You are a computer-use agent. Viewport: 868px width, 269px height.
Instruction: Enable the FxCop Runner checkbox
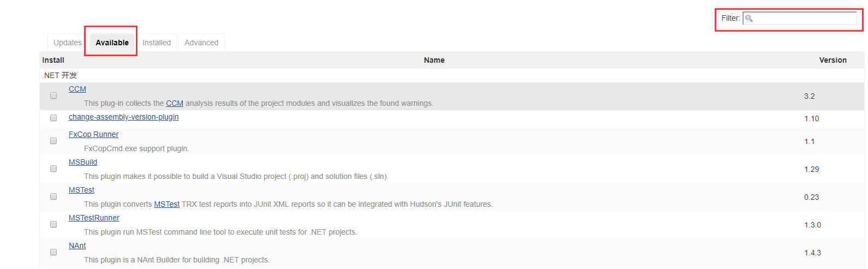click(x=53, y=141)
